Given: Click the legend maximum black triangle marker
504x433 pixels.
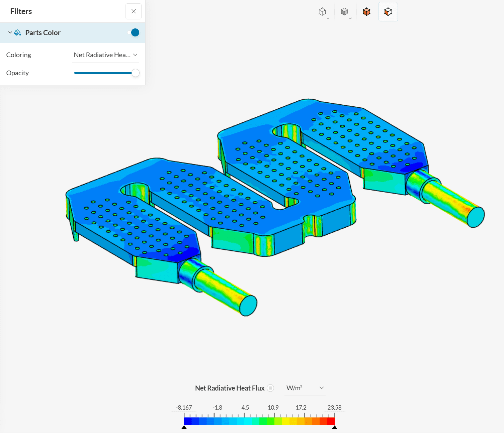Looking at the screenshot, I should click(x=334, y=427).
